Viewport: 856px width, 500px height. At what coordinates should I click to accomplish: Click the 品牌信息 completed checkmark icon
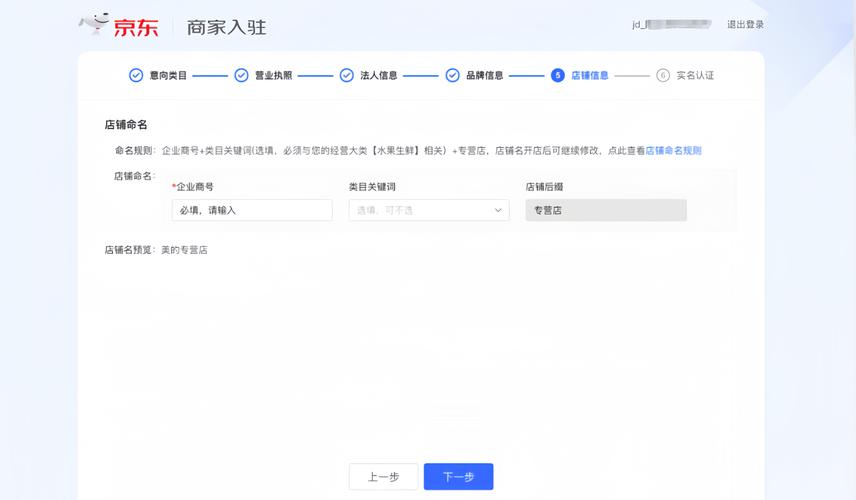453,75
